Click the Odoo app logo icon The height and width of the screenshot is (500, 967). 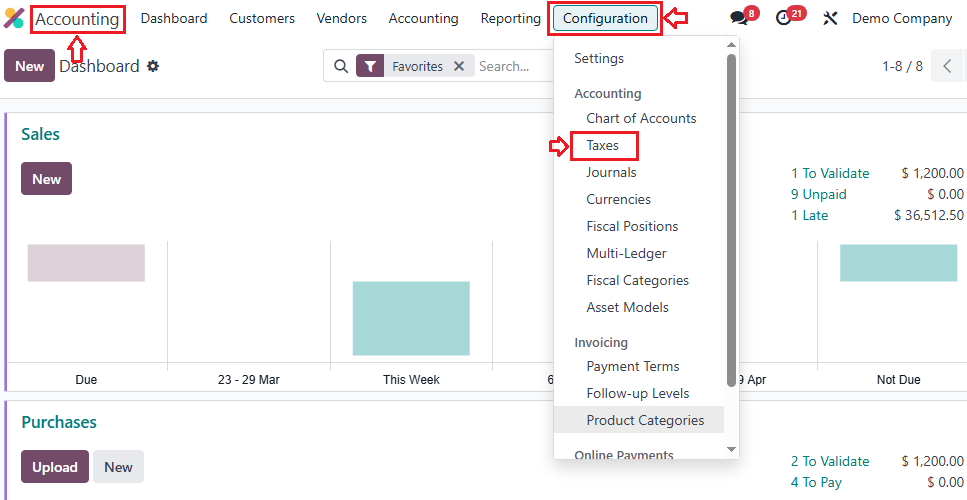[x=14, y=18]
